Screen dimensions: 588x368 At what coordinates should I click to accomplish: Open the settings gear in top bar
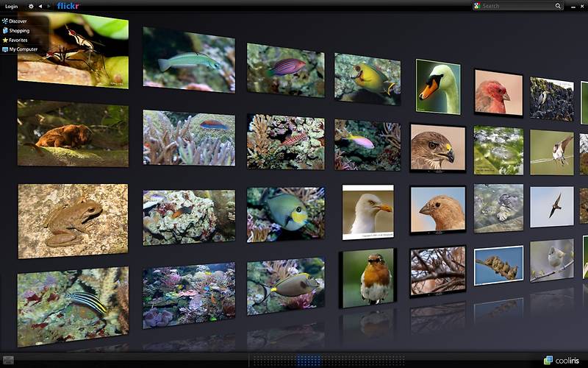[31, 6]
